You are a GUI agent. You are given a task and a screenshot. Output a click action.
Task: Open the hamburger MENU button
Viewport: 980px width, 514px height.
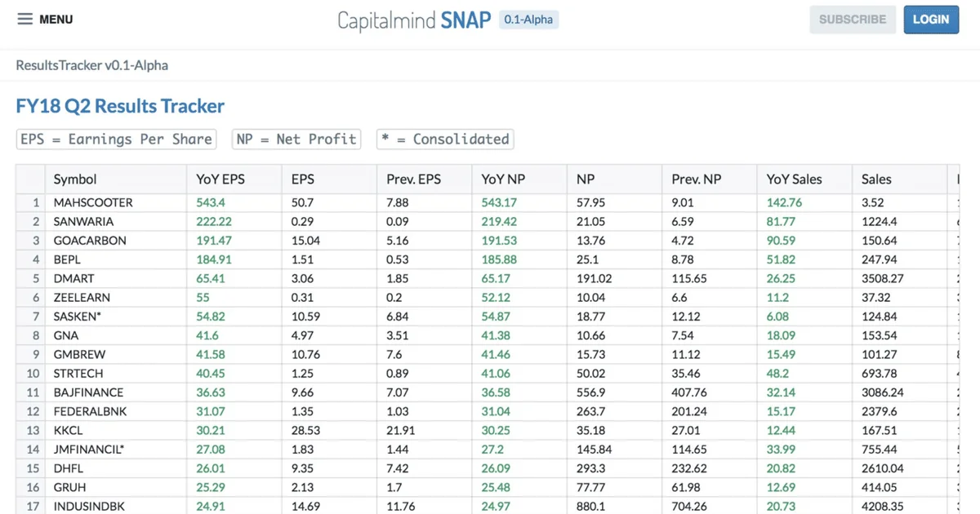46,20
